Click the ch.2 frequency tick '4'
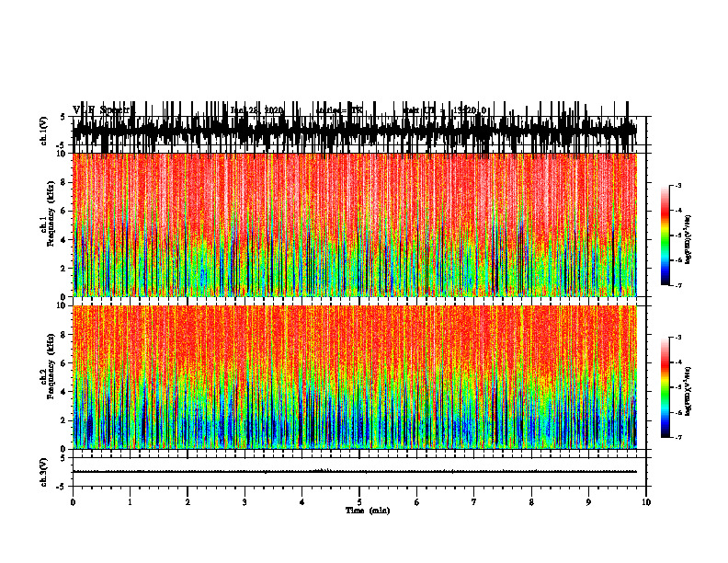Screen dimensions: 728x563 point(64,392)
